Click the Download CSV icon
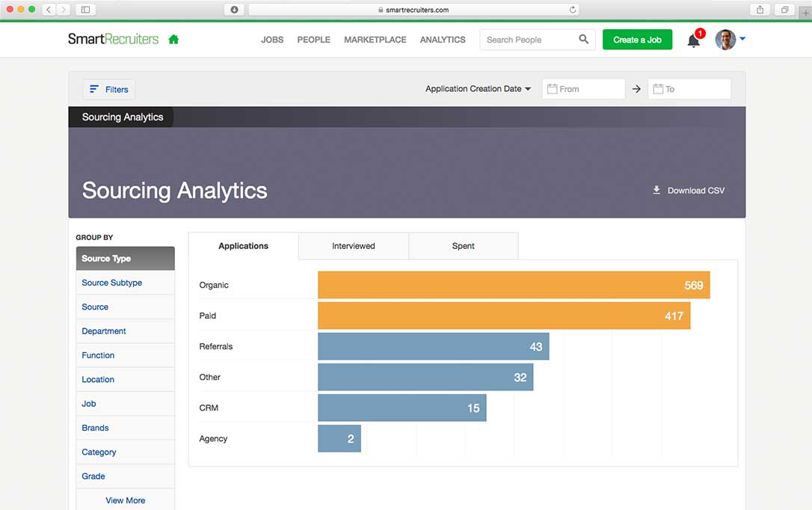Viewport: 812px width, 510px height. (x=656, y=190)
